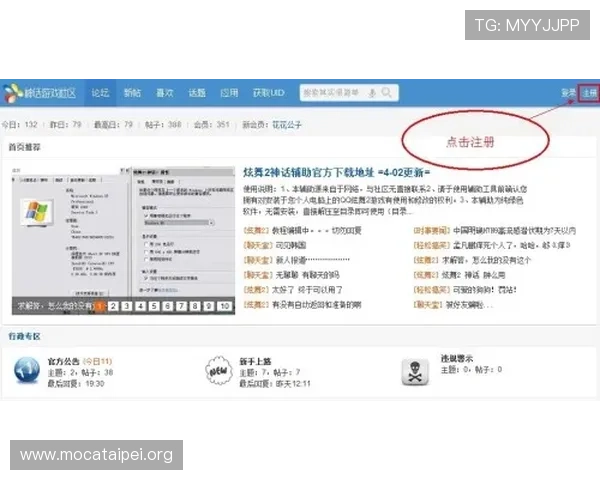Click the 注册 register link

pos(589,93)
